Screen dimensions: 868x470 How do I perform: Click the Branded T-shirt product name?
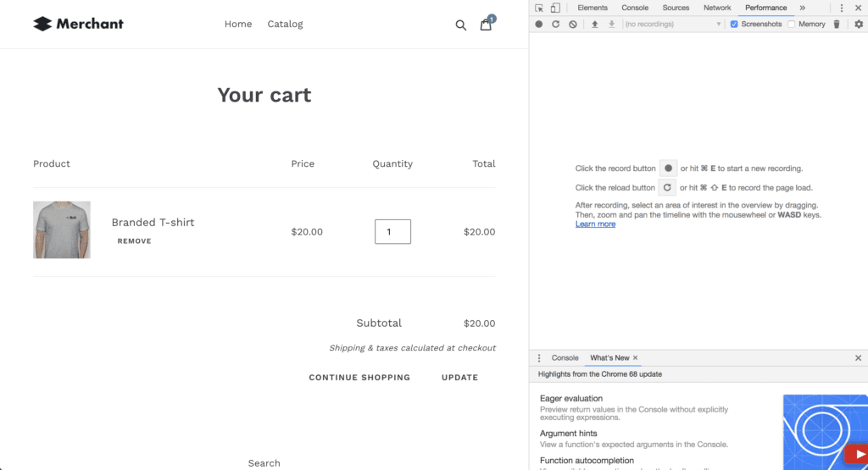153,222
